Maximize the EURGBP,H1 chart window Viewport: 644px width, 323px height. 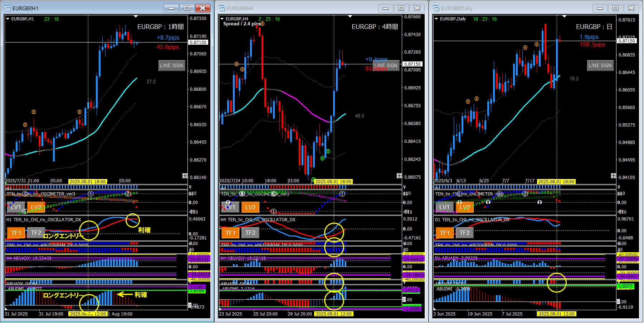[x=187, y=8]
